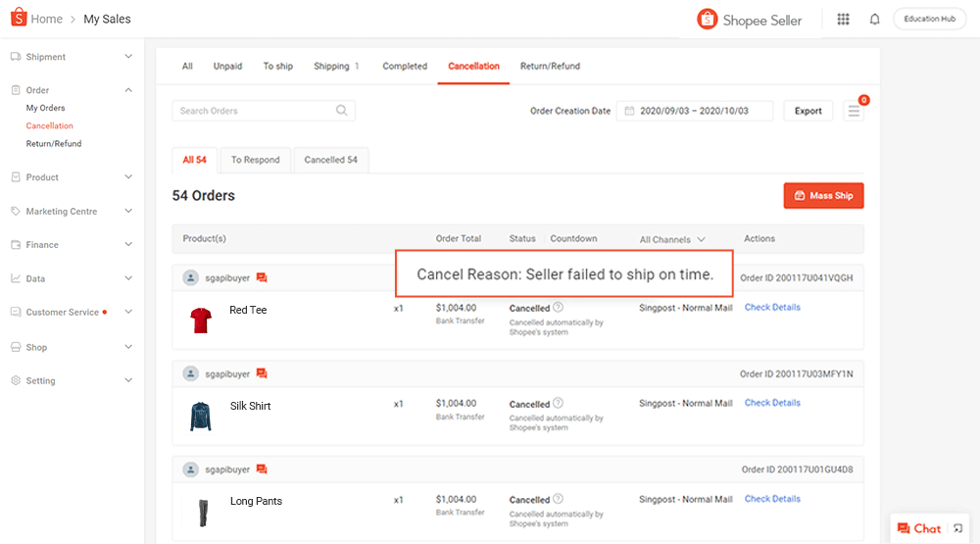This screenshot has width=980, height=544.
Task: Expand the Finance sidebar section
Action: (128, 244)
